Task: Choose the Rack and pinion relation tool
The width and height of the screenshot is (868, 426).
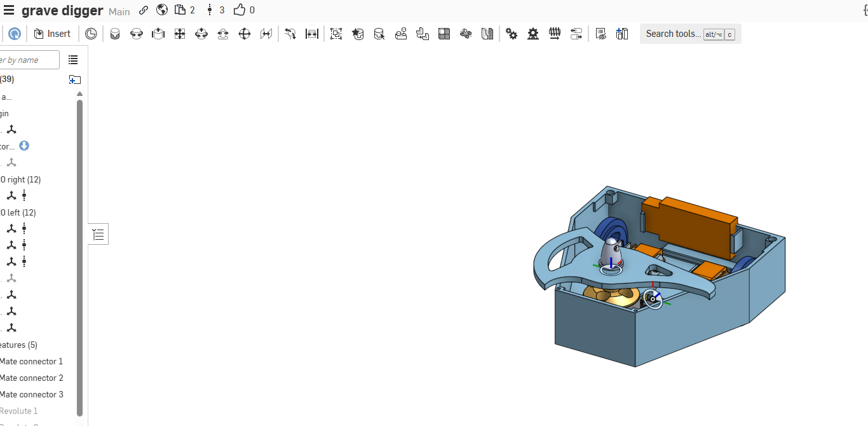Action: 533,34
